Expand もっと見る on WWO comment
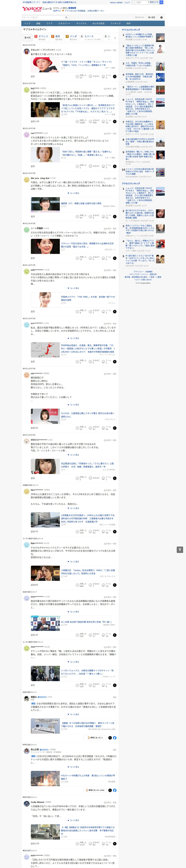 [x=73, y=455]
